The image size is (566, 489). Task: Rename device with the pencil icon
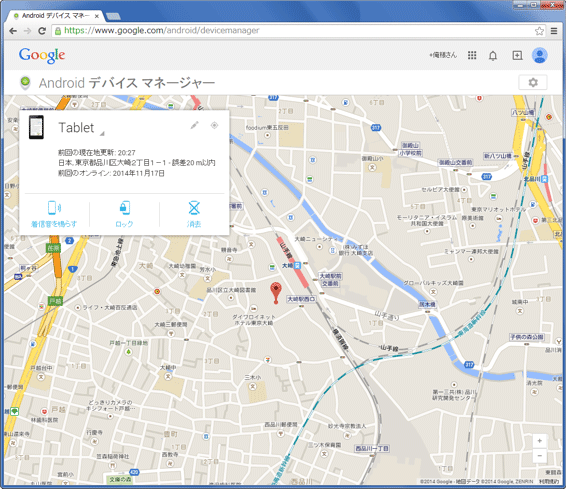(x=195, y=125)
